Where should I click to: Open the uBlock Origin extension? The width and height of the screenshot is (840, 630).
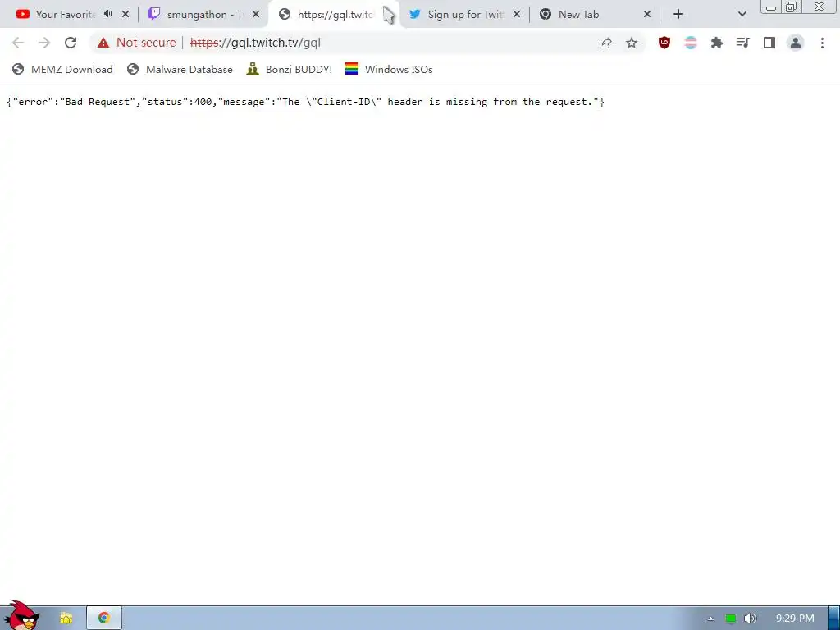tap(664, 43)
